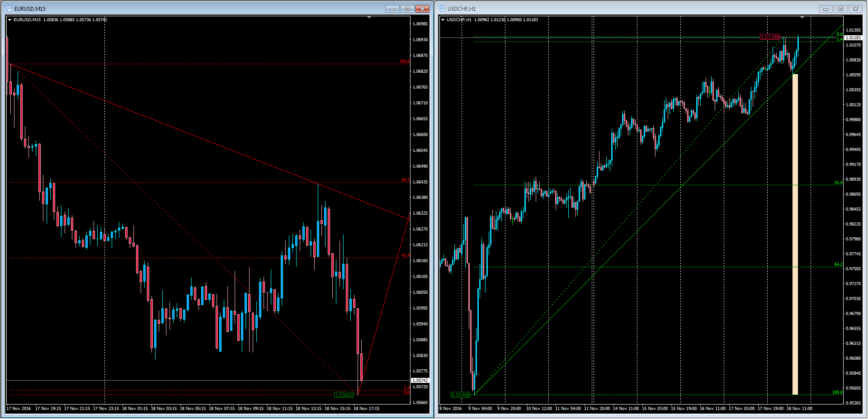Select the green 0.95498 price label
868x419 pixels.
(460, 395)
